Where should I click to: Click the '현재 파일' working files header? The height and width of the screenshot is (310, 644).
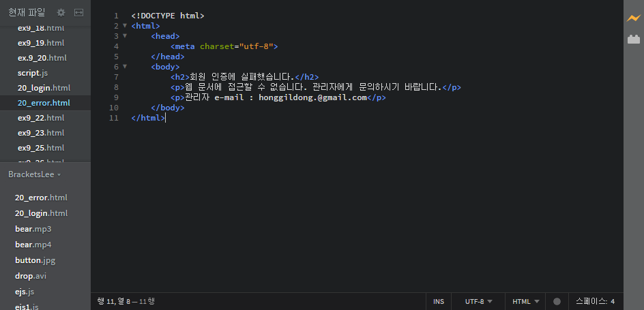pos(27,13)
